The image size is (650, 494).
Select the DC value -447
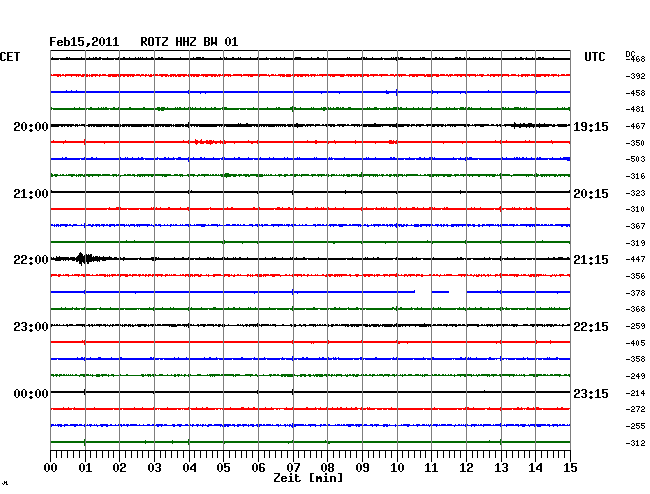click(635, 259)
